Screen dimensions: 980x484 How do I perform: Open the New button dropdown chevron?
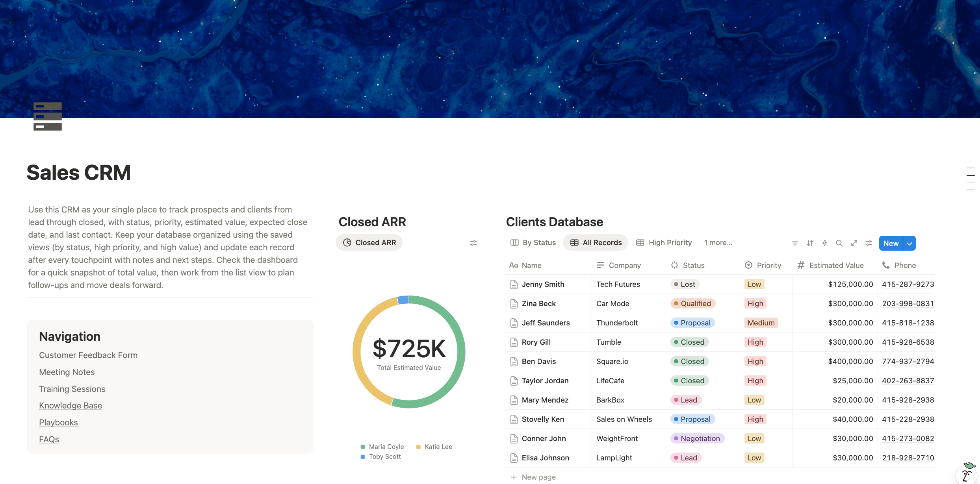point(909,243)
